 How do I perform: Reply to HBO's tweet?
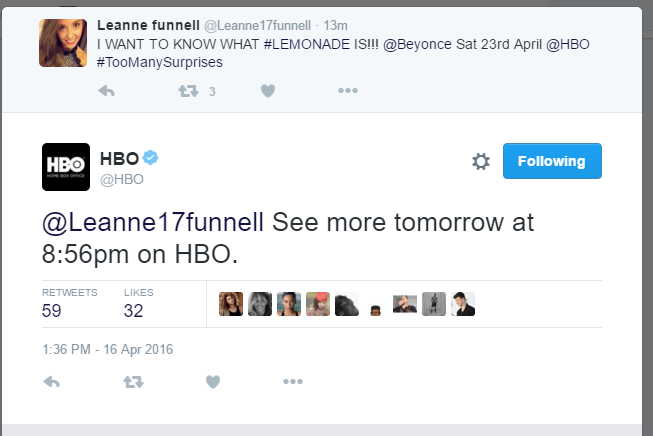click(x=52, y=381)
